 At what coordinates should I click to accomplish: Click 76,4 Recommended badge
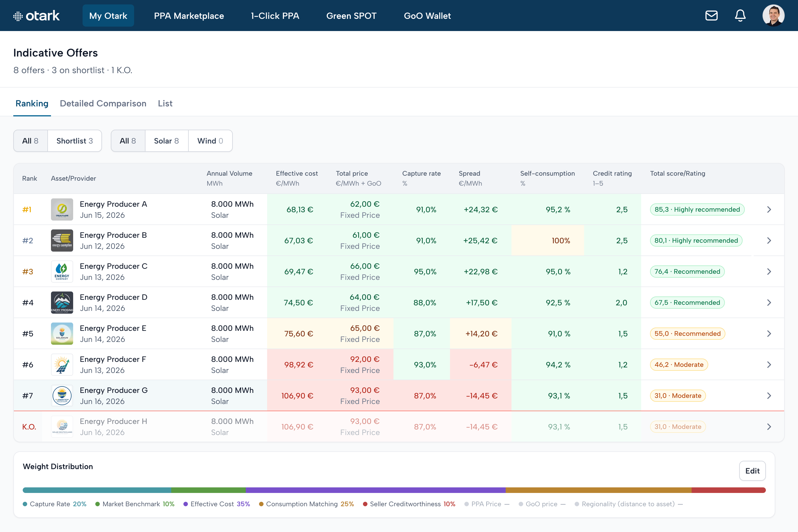point(687,272)
